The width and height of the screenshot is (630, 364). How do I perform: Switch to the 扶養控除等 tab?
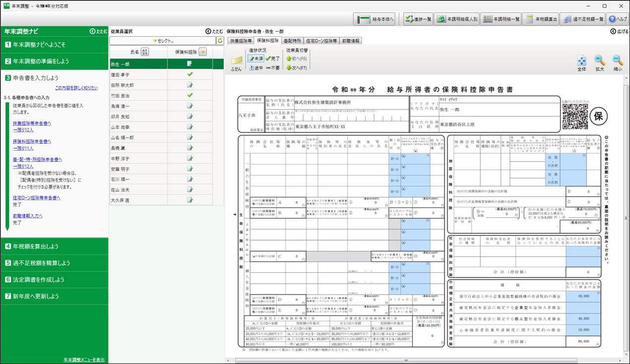coord(240,41)
